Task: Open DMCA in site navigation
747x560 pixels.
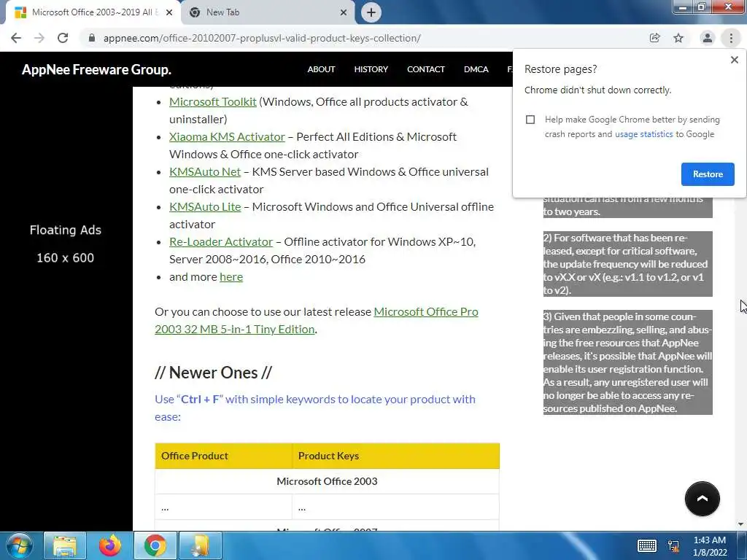Action: tap(476, 69)
